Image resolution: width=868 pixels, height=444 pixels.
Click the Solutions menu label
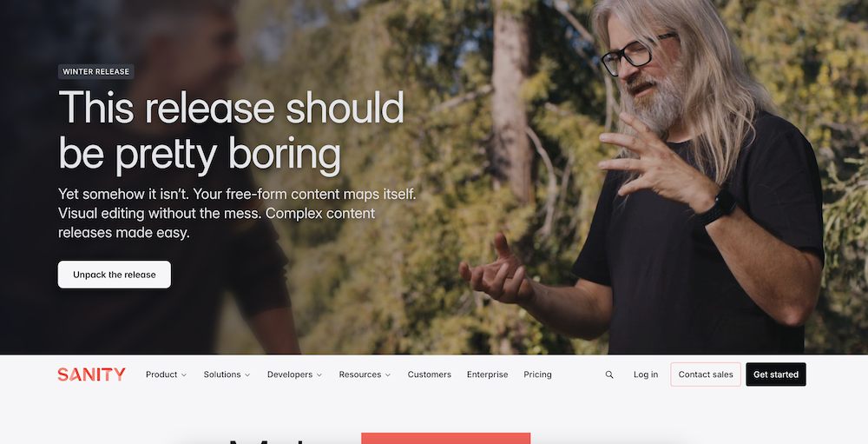[222, 374]
